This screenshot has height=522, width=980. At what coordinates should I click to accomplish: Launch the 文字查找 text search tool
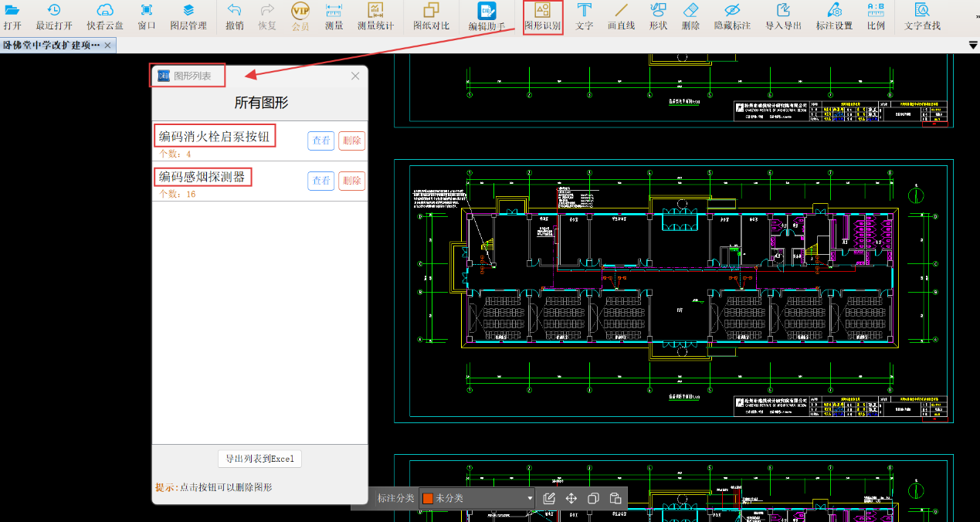(922, 16)
